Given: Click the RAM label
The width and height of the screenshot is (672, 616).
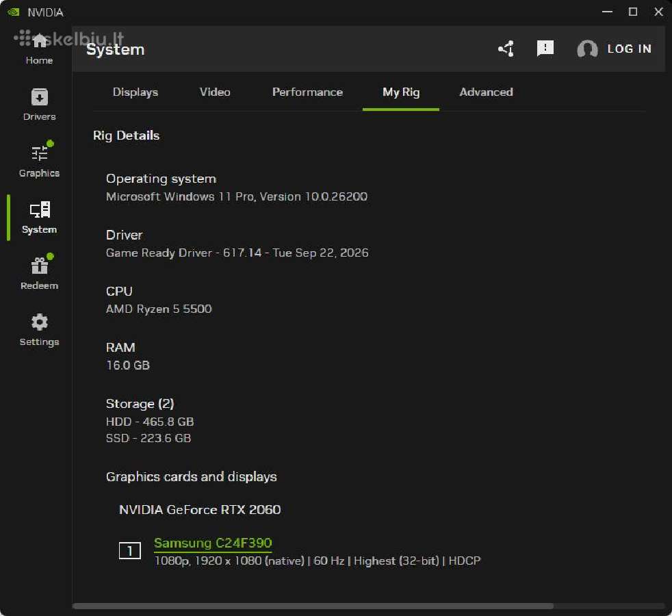Looking at the screenshot, I should tap(120, 348).
